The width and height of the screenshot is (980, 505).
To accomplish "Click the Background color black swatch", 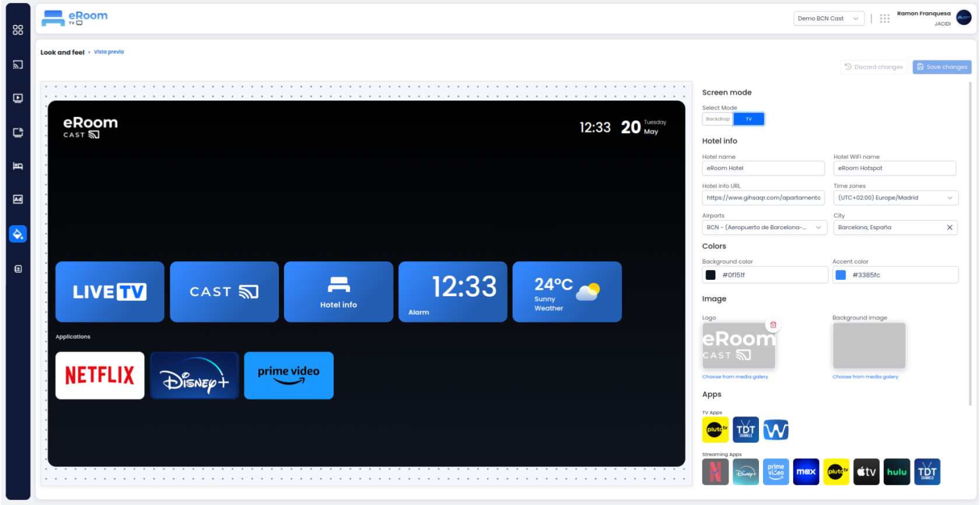I will [710, 275].
